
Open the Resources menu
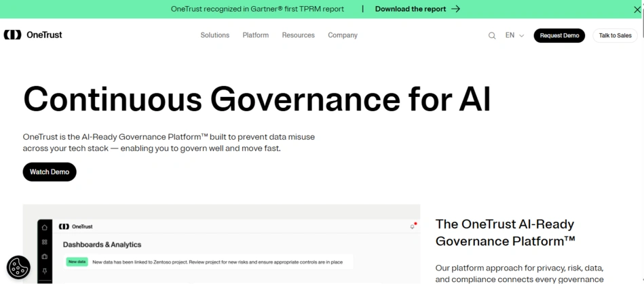(298, 35)
